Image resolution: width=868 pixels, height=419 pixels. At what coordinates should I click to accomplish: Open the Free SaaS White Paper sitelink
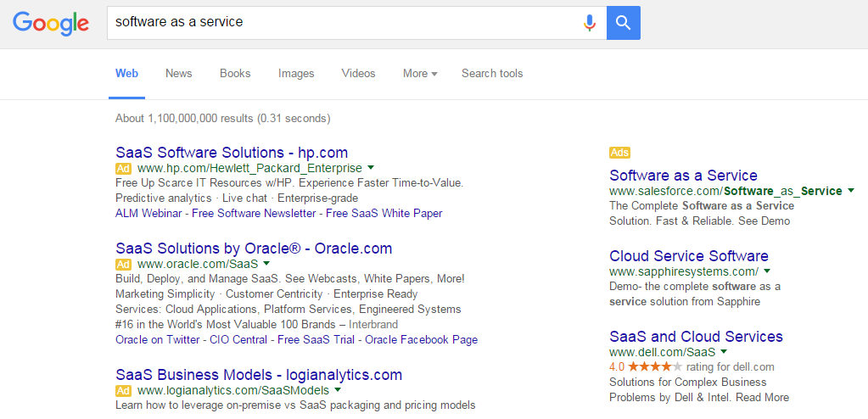pyautogui.click(x=384, y=213)
